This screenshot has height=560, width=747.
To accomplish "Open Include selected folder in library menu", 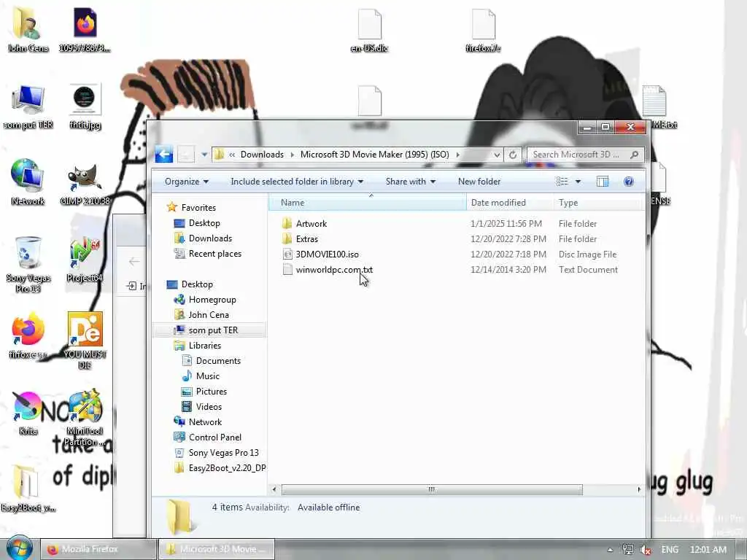I will pos(297,182).
